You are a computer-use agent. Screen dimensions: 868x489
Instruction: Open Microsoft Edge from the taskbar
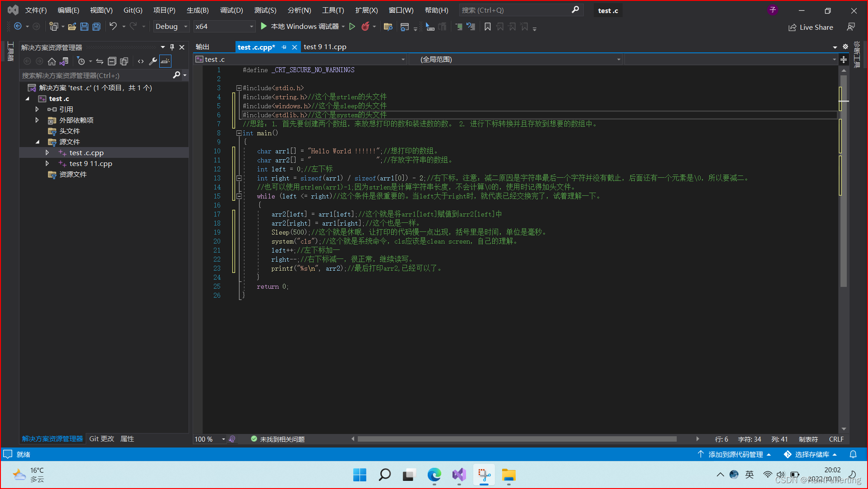(x=434, y=475)
